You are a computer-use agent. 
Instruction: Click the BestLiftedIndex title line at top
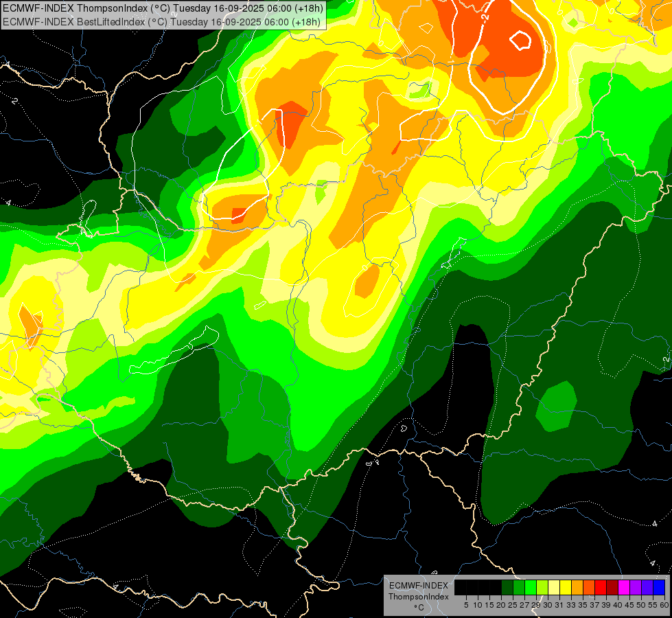click(x=161, y=22)
